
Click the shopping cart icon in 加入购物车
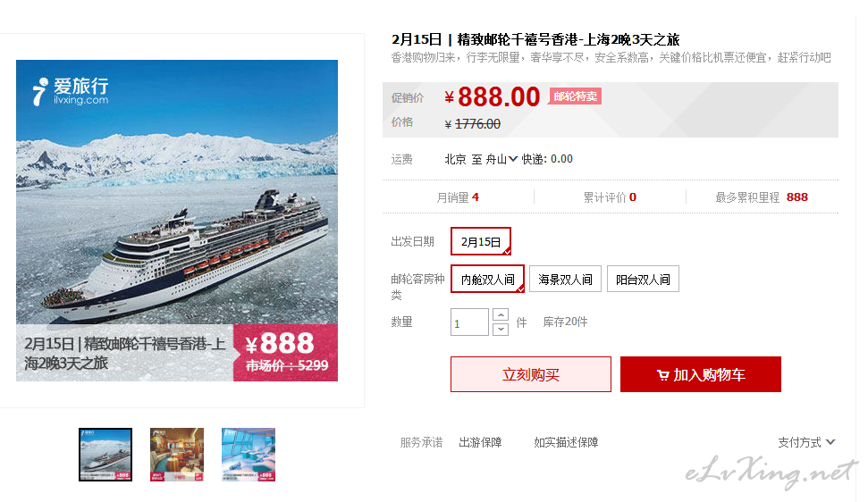tap(662, 375)
